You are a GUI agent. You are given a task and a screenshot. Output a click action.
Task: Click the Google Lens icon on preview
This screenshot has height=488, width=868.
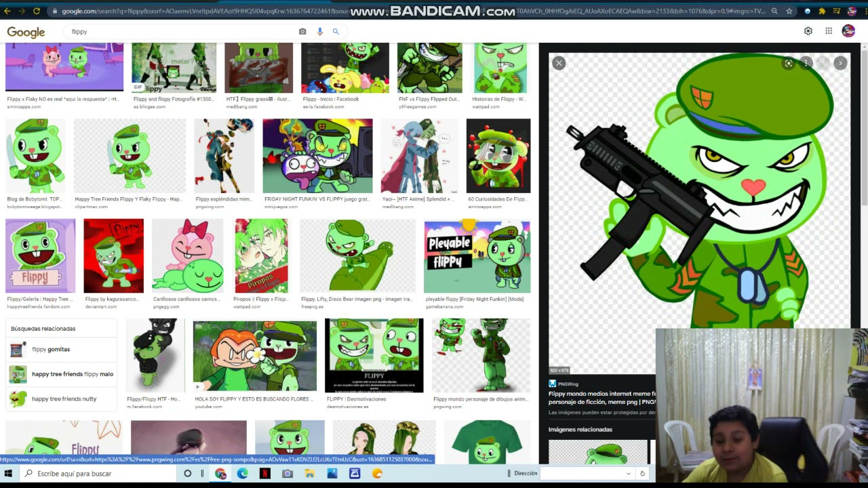pyautogui.click(x=788, y=63)
